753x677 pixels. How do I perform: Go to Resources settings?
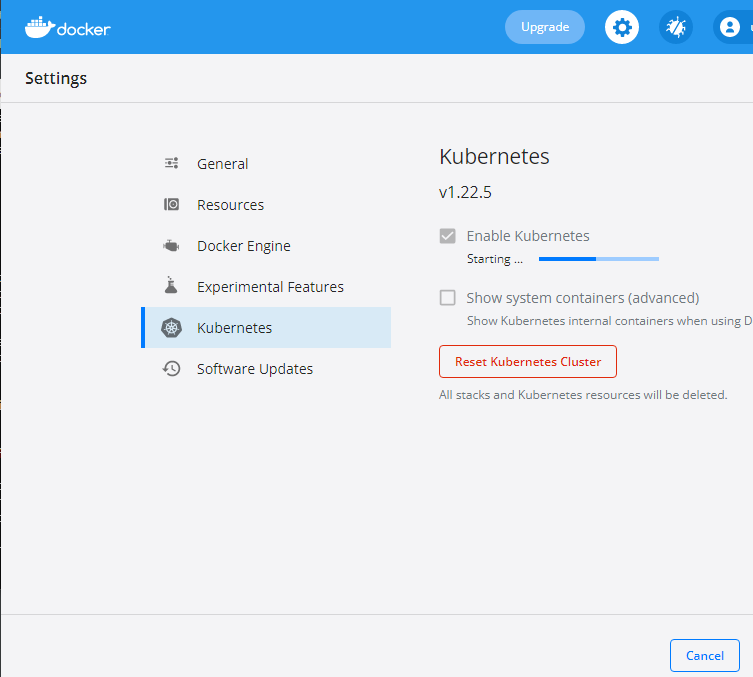(266, 205)
